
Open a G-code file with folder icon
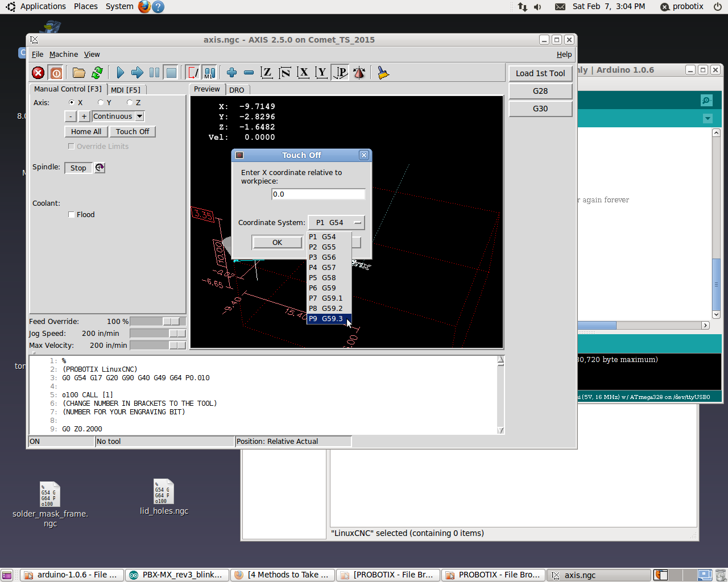coord(79,73)
